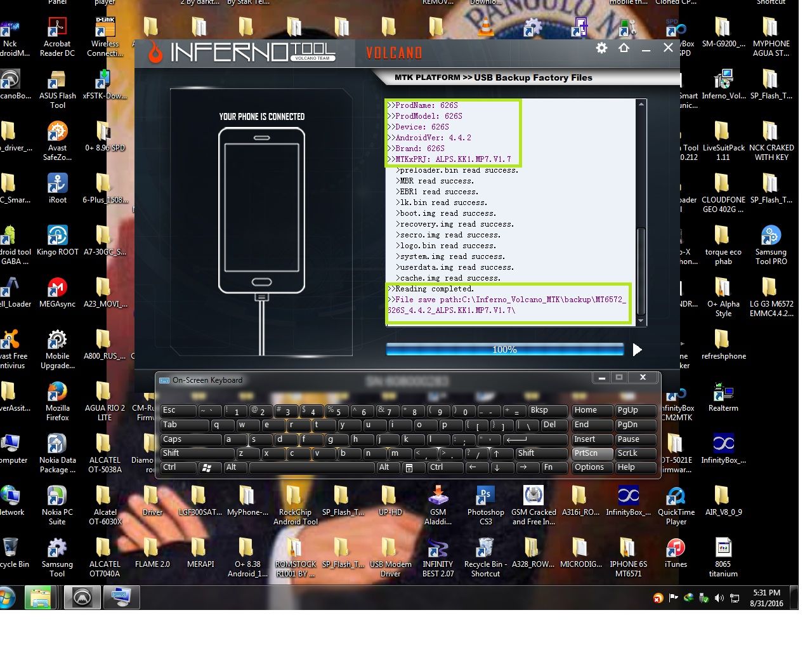The height and width of the screenshot is (650, 812).
Task: Open the iRoot desktop shortcut
Action: click(x=57, y=184)
